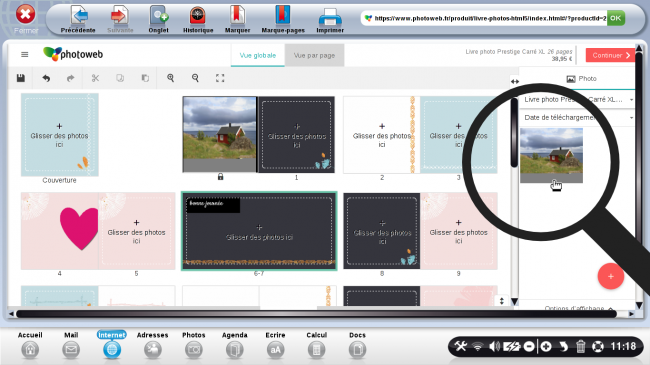Switch to Vue par page tab

314,55
